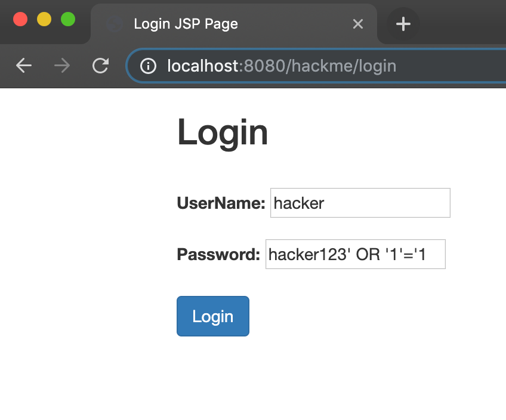Maximize the window with the green button
The width and height of the screenshot is (506, 420).
point(68,19)
